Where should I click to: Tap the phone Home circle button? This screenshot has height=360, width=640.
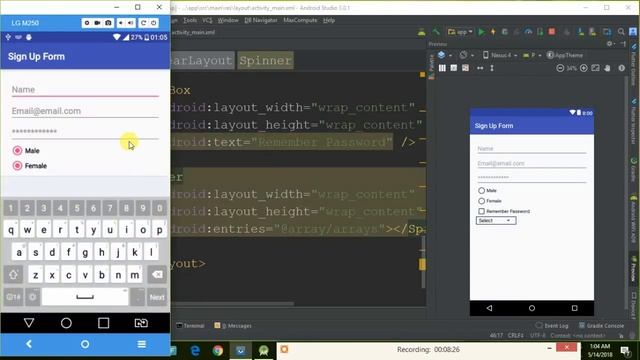(66, 323)
